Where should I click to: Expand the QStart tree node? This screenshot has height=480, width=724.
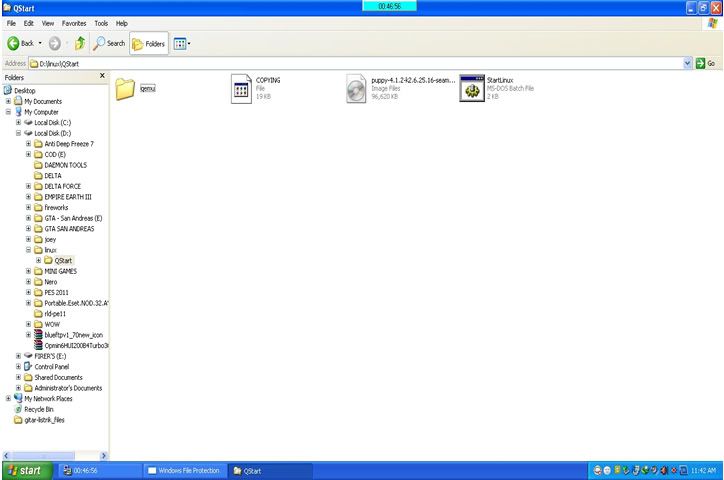[39, 260]
